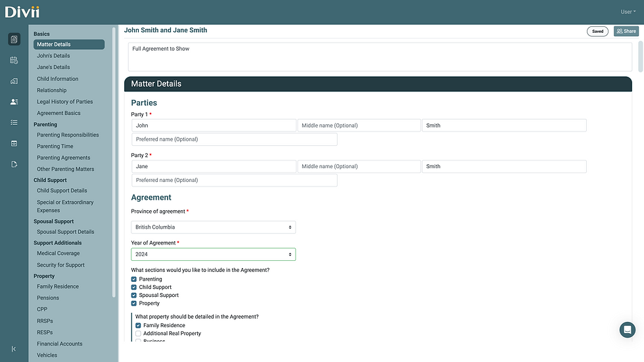This screenshot has width=644, height=362.
Task: Open Parenting Time section
Action: coord(55,147)
